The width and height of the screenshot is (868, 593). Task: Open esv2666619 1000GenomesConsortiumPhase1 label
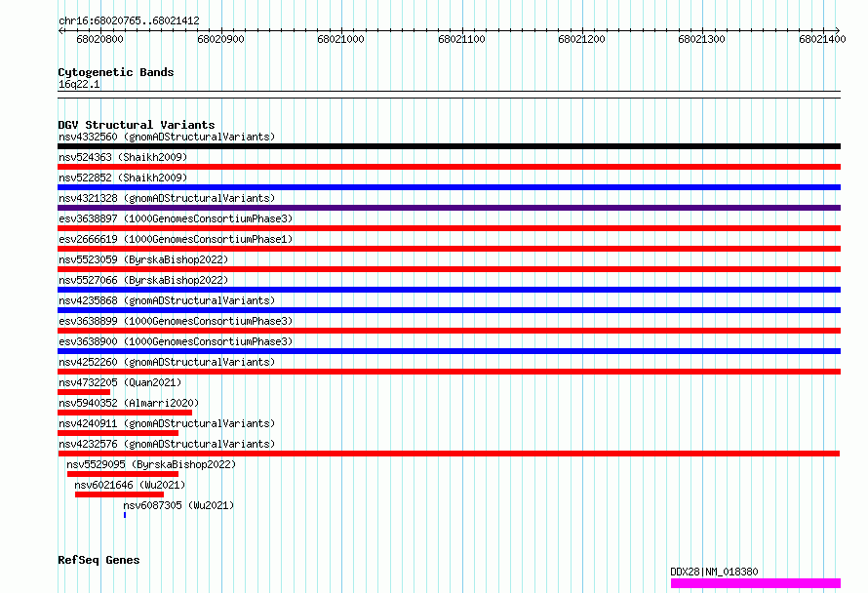(x=176, y=239)
